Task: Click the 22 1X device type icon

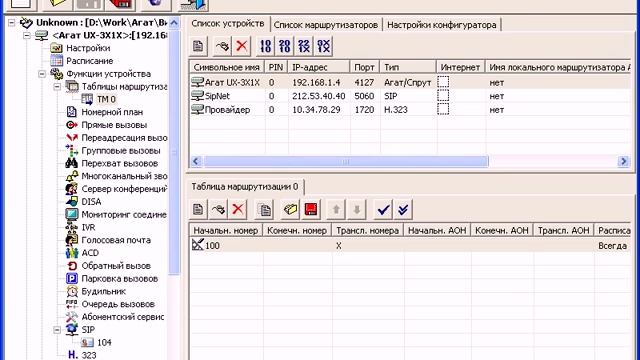Action: point(304,46)
